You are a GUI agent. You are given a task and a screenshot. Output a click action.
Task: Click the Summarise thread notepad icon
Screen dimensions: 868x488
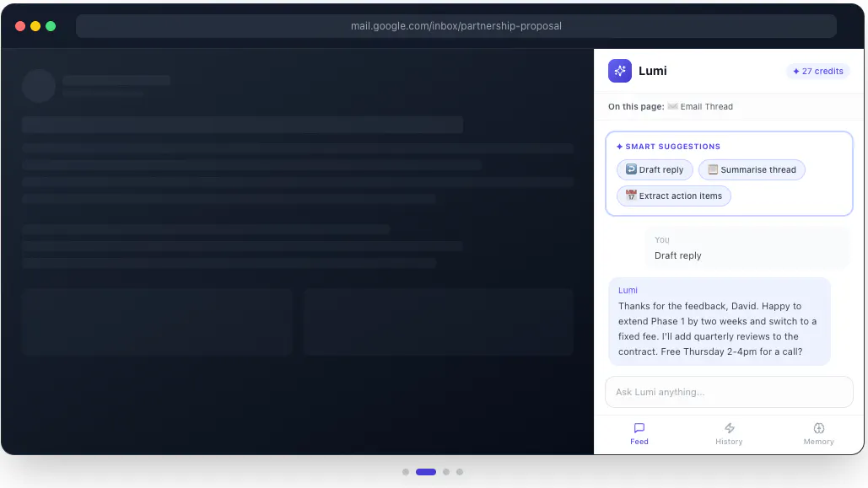pos(713,169)
